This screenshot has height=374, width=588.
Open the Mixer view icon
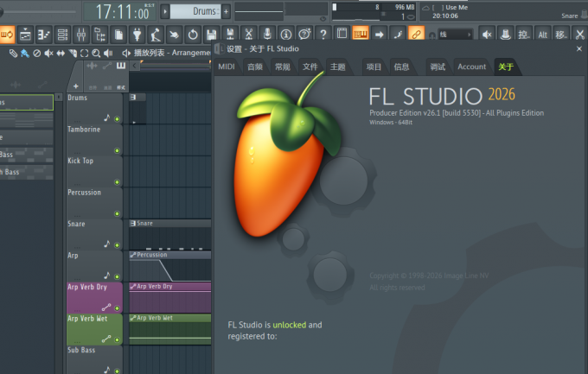tap(81, 35)
